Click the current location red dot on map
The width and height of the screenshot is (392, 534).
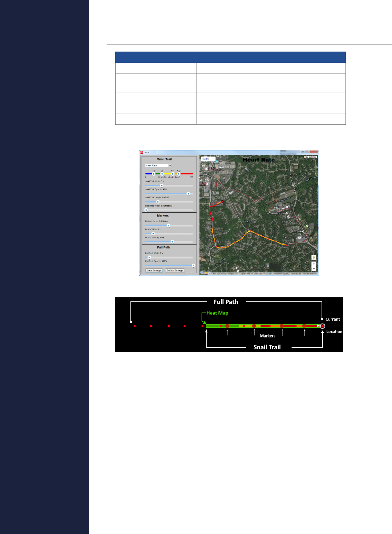pos(222,202)
